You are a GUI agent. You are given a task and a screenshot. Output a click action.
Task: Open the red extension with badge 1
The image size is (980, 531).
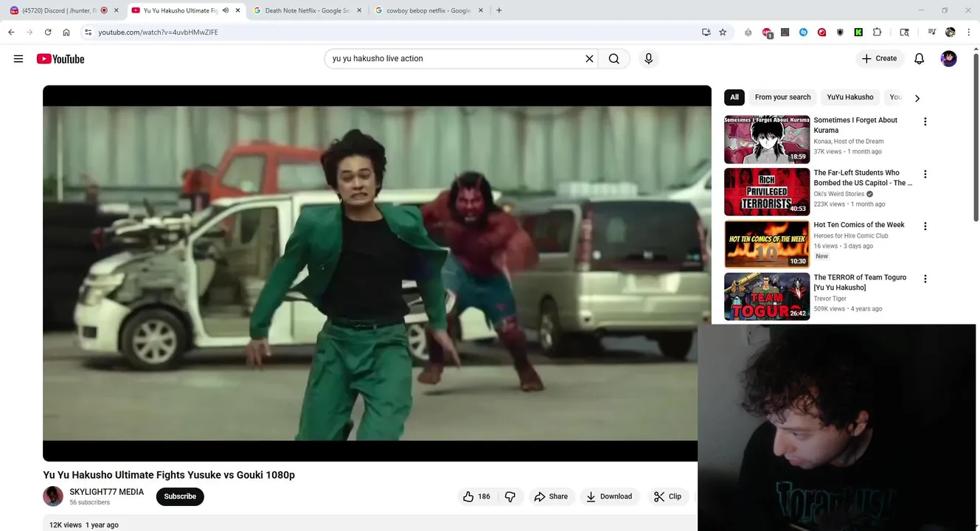coord(767,33)
